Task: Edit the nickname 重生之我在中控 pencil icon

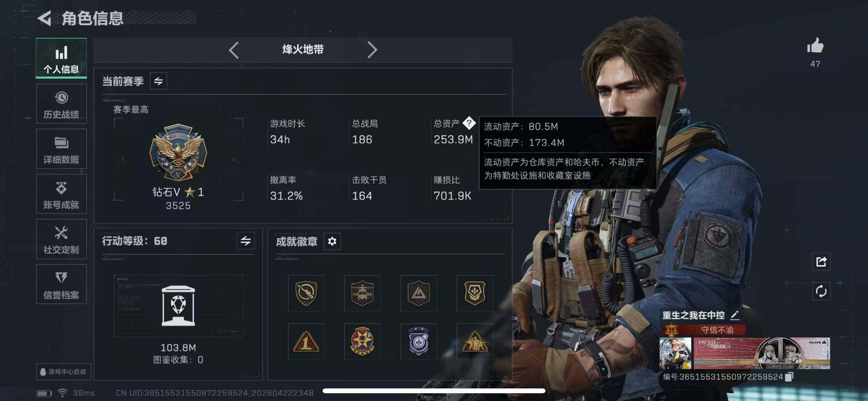Action: point(735,315)
